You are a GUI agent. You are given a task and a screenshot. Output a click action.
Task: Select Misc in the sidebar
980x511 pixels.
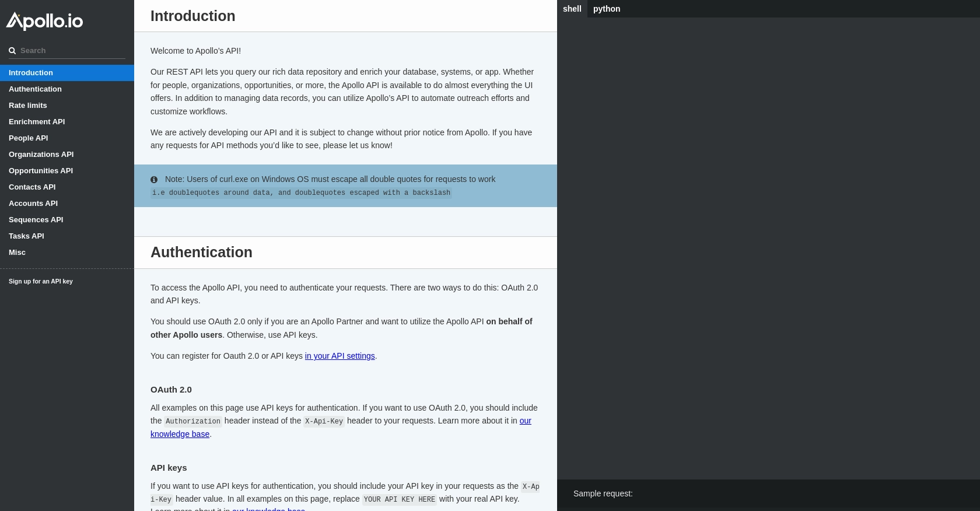point(67,253)
